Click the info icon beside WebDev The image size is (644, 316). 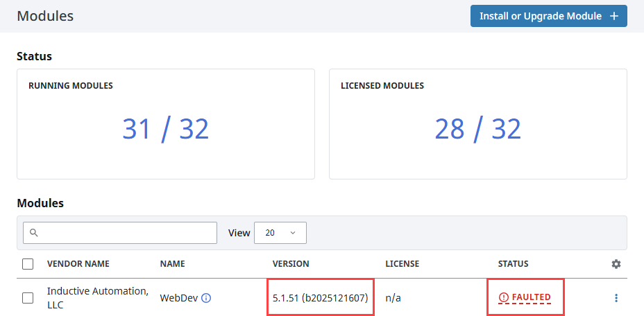click(x=206, y=298)
